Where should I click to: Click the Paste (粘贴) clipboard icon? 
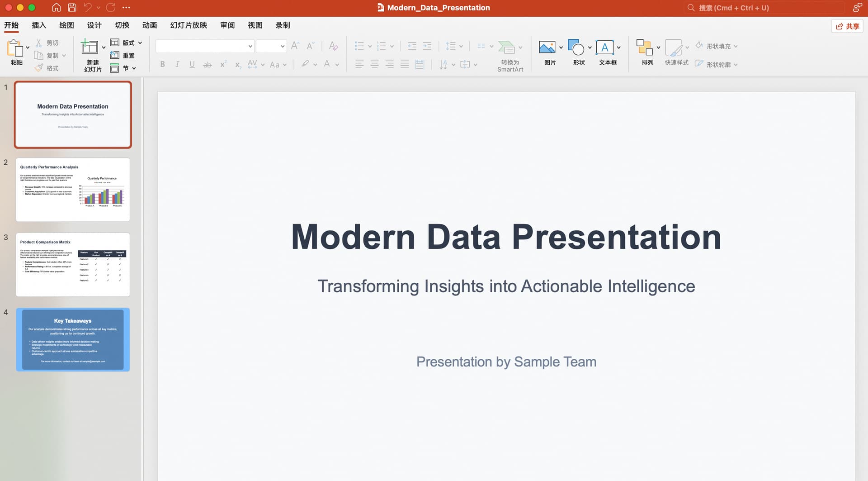[x=15, y=48]
